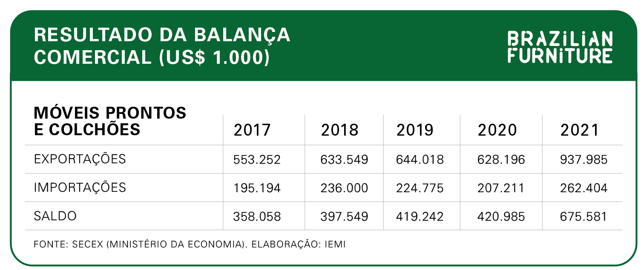This screenshot has width=644, height=270.
Task: Click the Móveis Prontos e Colchões heading
Action: 110,121
